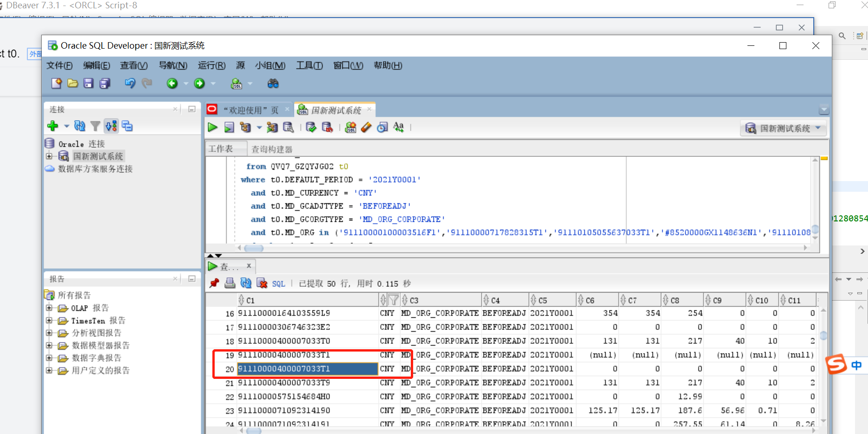Click the Autotrace icon
The image size is (868, 434).
272,127
